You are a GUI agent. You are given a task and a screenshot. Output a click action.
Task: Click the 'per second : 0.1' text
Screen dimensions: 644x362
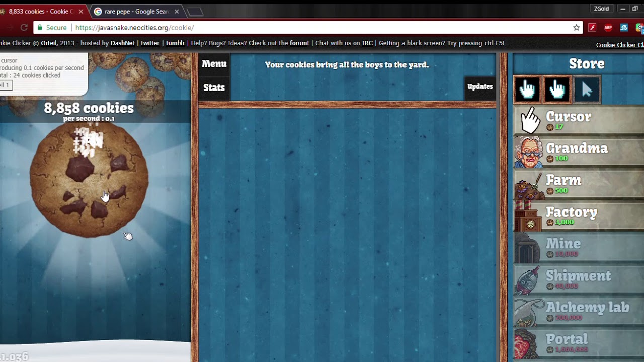[x=89, y=119]
